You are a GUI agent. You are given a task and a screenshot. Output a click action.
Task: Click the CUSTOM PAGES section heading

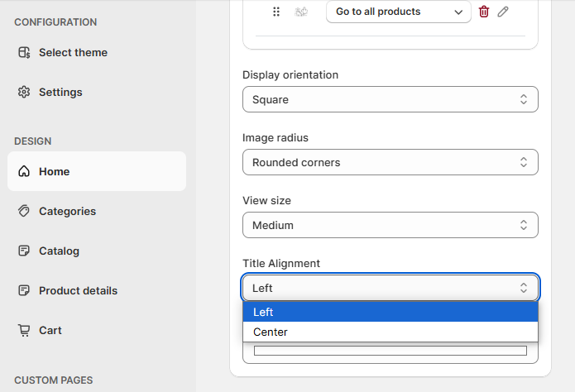pos(53,380)
